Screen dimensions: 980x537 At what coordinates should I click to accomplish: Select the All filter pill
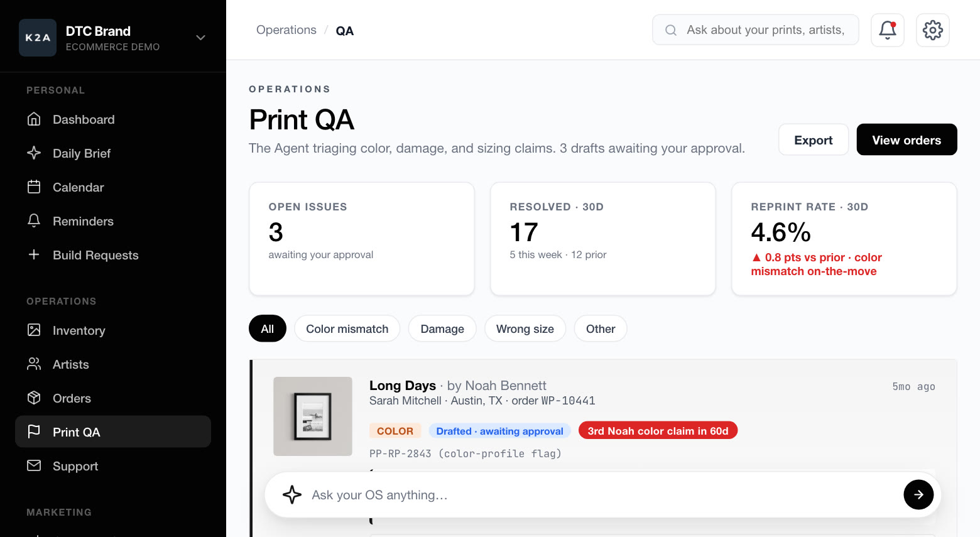point(268,328)
